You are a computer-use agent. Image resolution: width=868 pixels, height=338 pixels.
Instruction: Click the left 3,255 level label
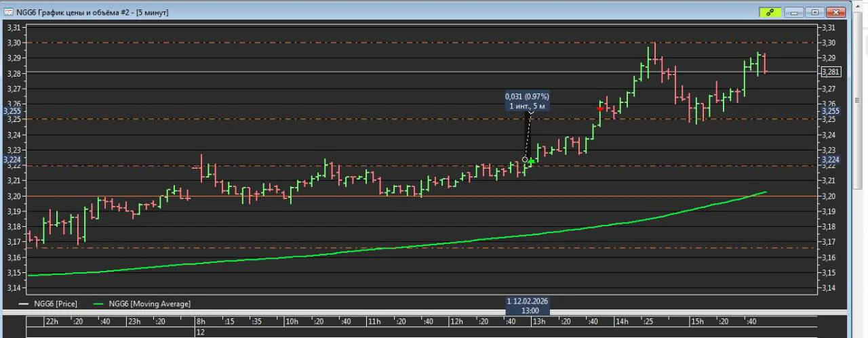click(x=13, y=110)
